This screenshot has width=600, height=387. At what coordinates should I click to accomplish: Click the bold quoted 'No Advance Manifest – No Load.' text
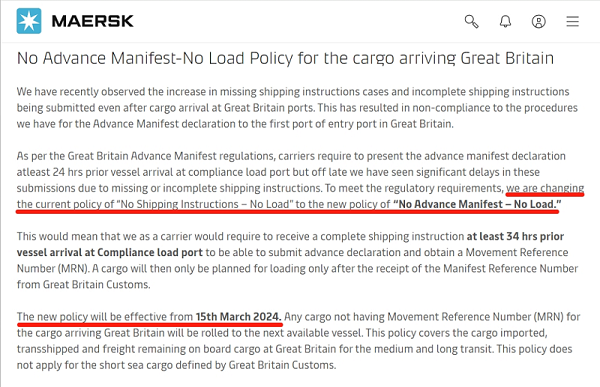click(x=477, y=204)
